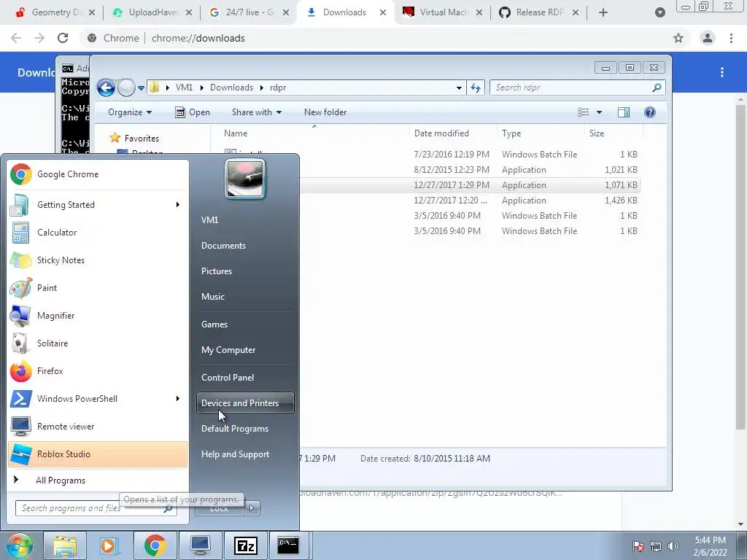Switch to Command Prompt taskbar icon
747x560 pixels.
289,545
